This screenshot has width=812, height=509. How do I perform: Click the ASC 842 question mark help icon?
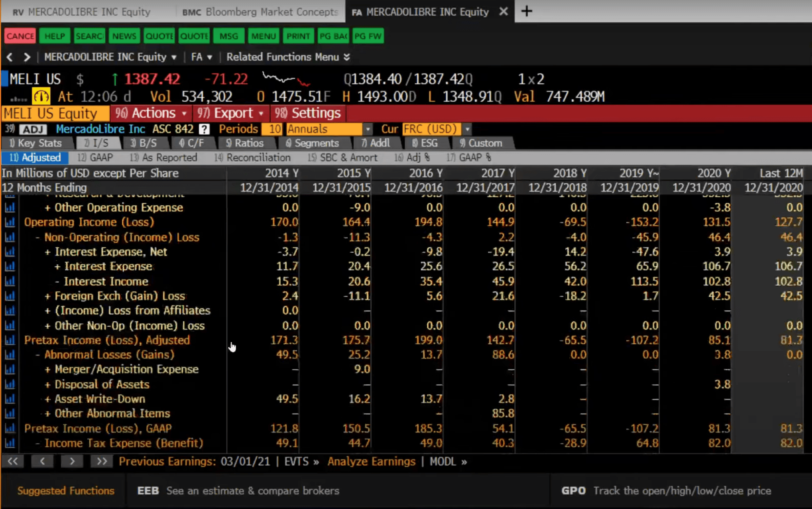click(x=204, y=129)
